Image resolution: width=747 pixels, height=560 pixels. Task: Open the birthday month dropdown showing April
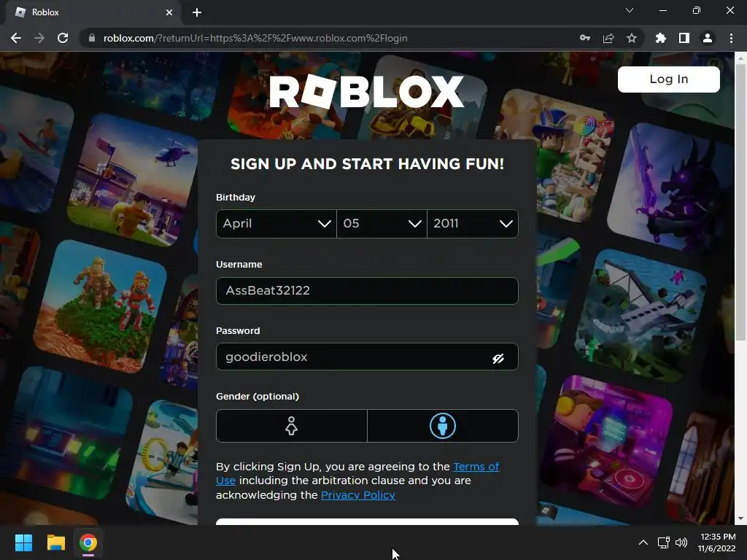276,224
